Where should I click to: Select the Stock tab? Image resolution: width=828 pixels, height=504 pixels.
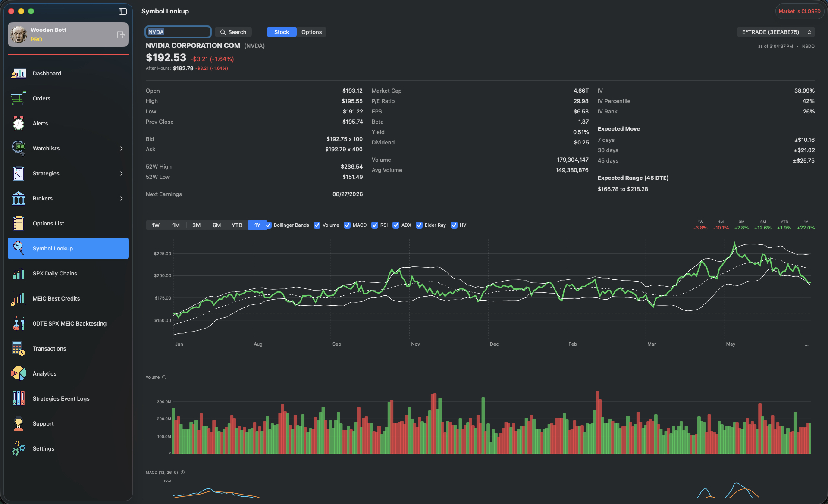282,32
